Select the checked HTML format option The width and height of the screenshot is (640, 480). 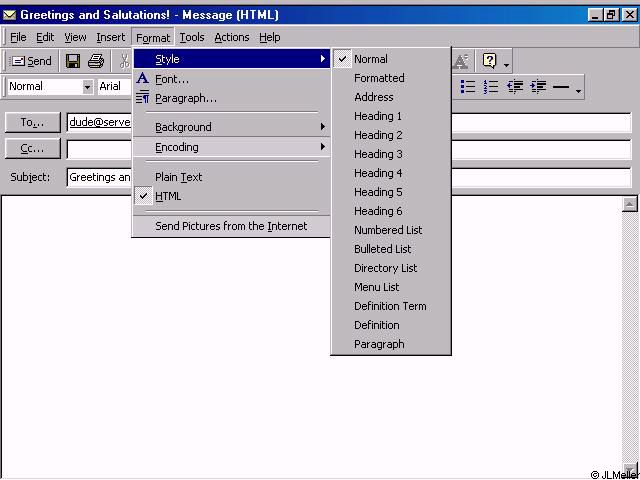click(x=168, y=196)
